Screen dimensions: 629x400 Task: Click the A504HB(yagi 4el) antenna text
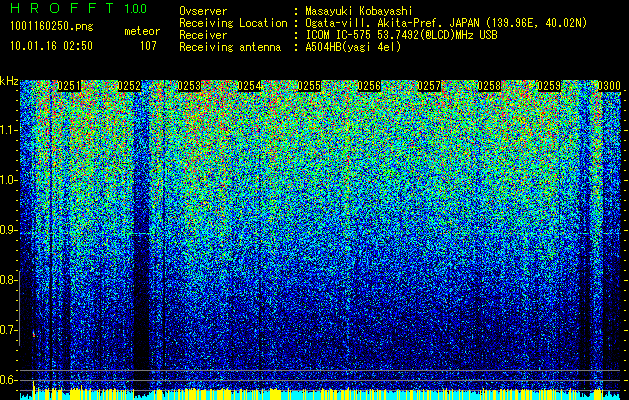point(353,47)
